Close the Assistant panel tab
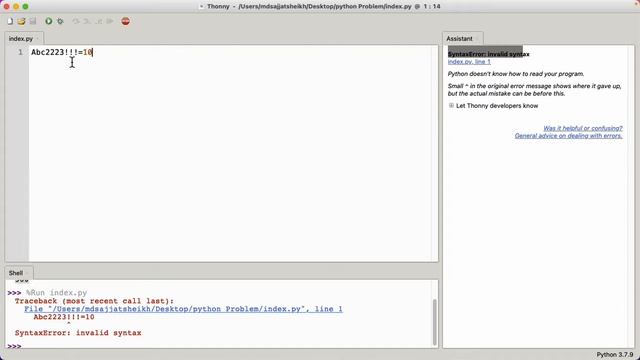The image size is (640, 360). tap(477, 39)
